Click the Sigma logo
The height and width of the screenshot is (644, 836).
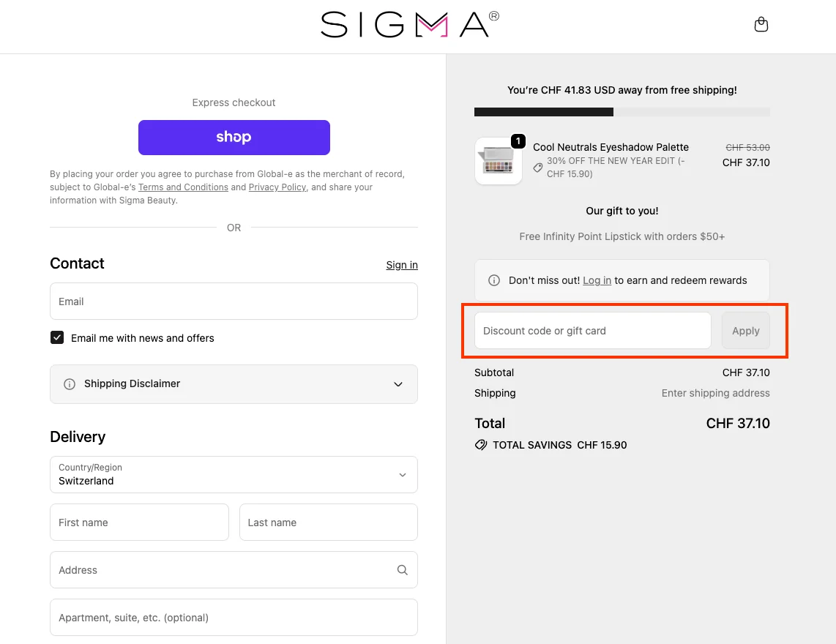tap(408, 24)
